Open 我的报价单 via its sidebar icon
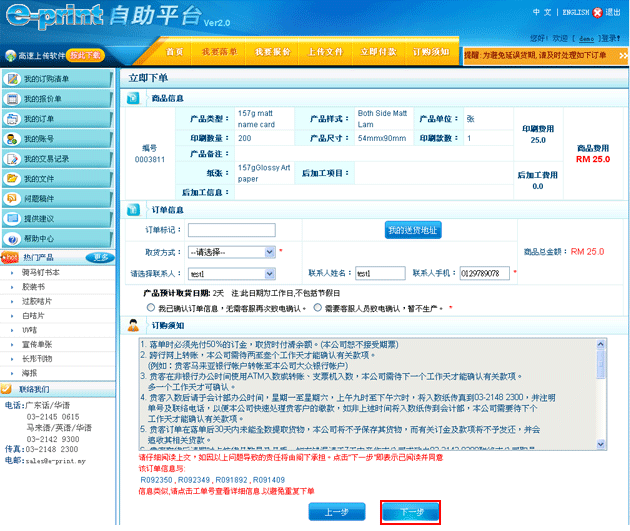 [13, 99]
